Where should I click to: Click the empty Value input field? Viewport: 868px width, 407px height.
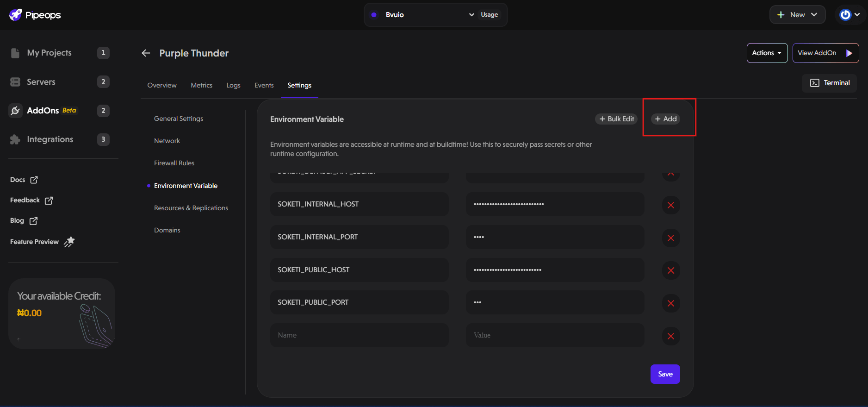[x=555, y=335]
